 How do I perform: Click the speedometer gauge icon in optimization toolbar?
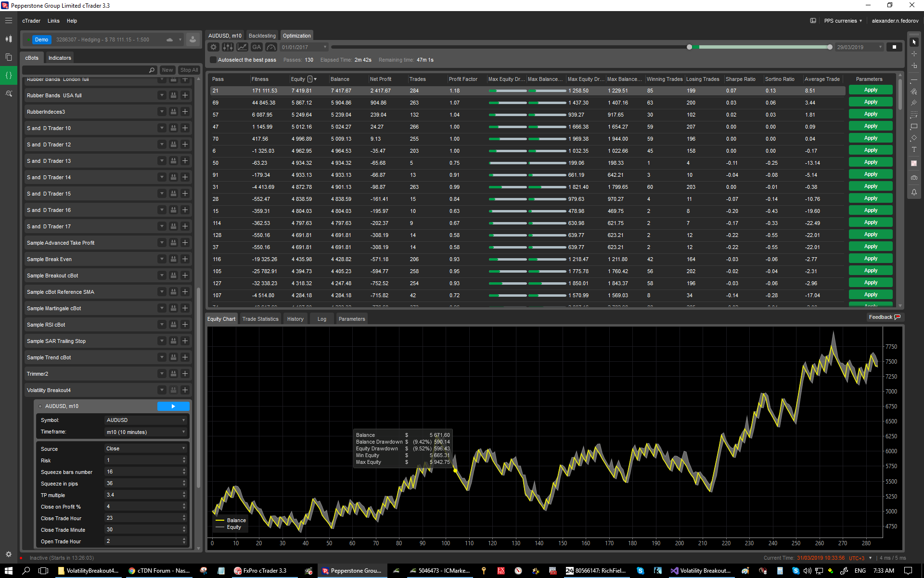pos(271,47)
